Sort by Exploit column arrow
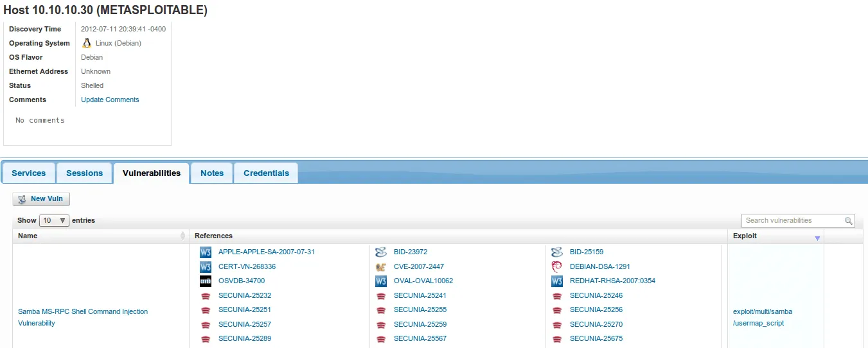Screen dimensions: 868x348 click(817, 238)
